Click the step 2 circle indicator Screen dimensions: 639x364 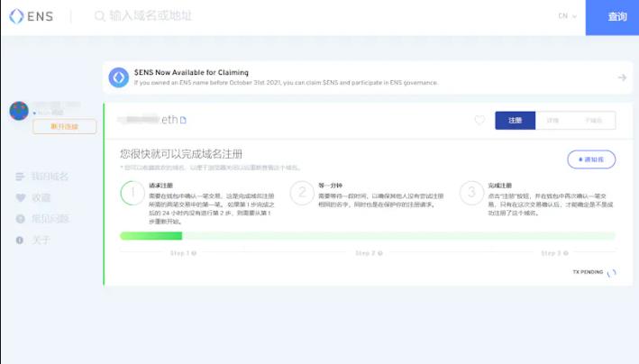pos(302,193)
